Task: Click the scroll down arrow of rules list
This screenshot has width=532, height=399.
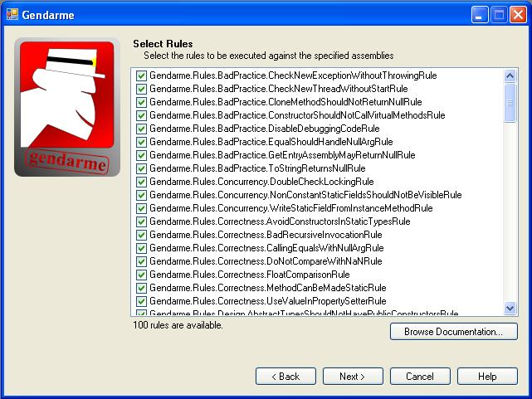Action: point(510,308)
